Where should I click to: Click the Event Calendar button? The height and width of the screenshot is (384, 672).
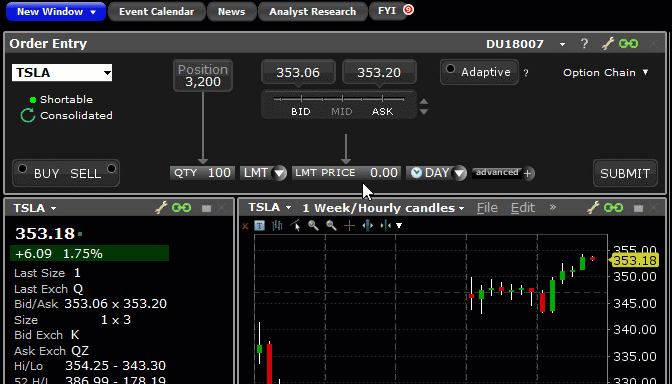[x=156, y=12]
